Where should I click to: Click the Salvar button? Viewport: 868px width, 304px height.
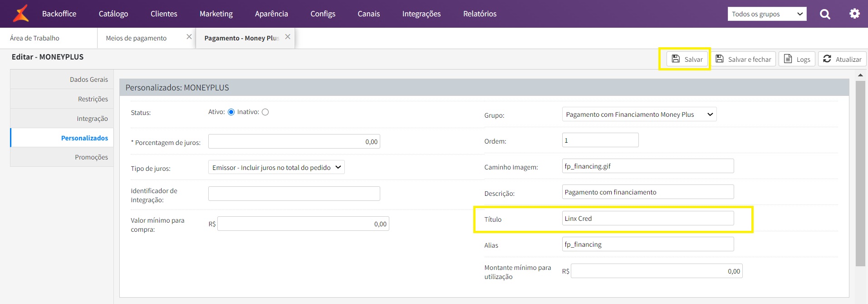click(x=687, y=59)
